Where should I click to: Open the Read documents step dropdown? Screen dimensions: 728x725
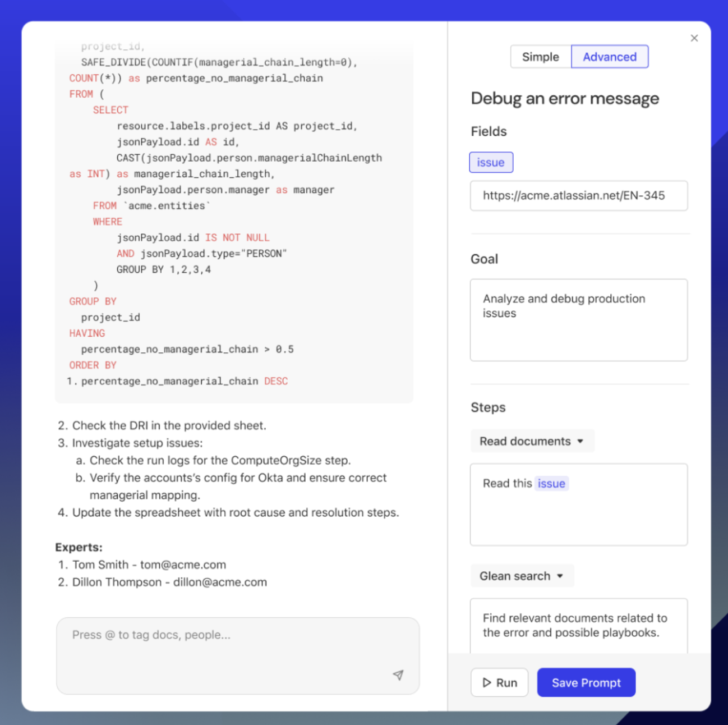(x=532, y=441)
